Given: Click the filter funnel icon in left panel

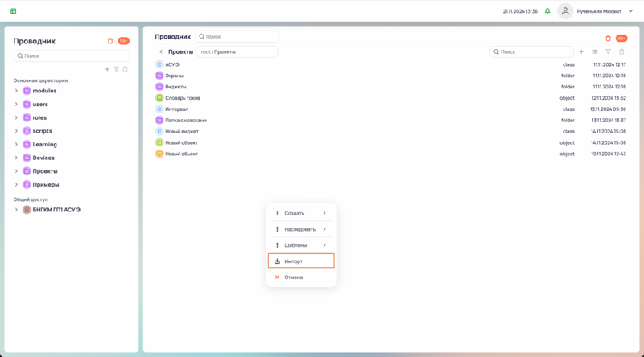Looking at the screenshot, I should point(116,69).
